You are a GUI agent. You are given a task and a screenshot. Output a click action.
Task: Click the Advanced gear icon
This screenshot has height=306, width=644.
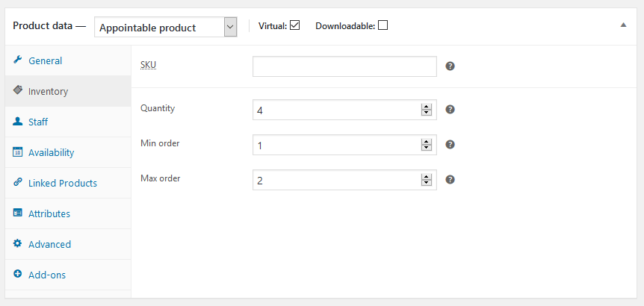point(17,243)
